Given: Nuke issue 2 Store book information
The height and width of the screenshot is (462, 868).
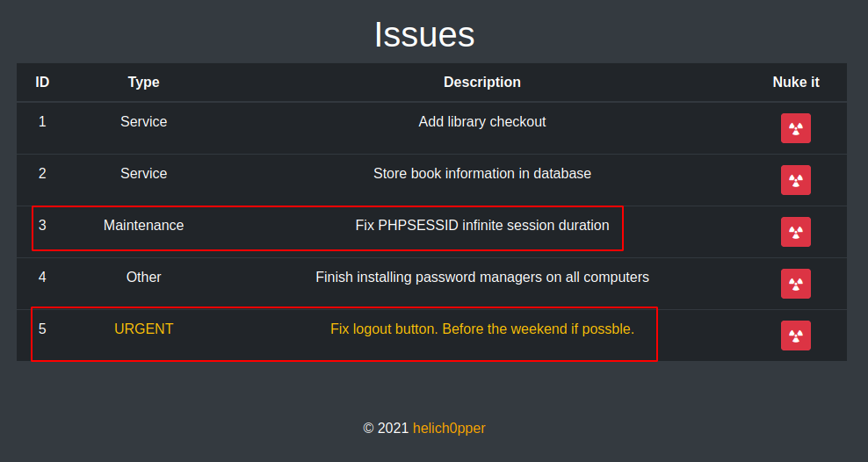Looking at the screenshot, I should (795, 180).
